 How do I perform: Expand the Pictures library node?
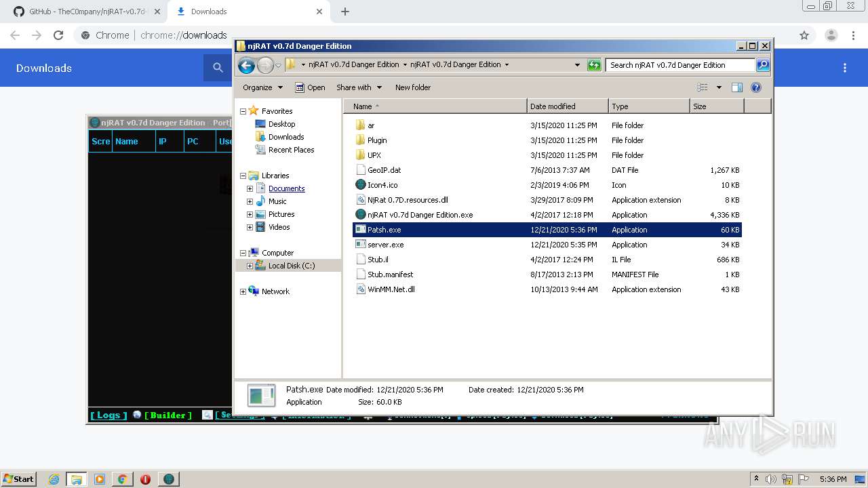[x=250, y=214]
